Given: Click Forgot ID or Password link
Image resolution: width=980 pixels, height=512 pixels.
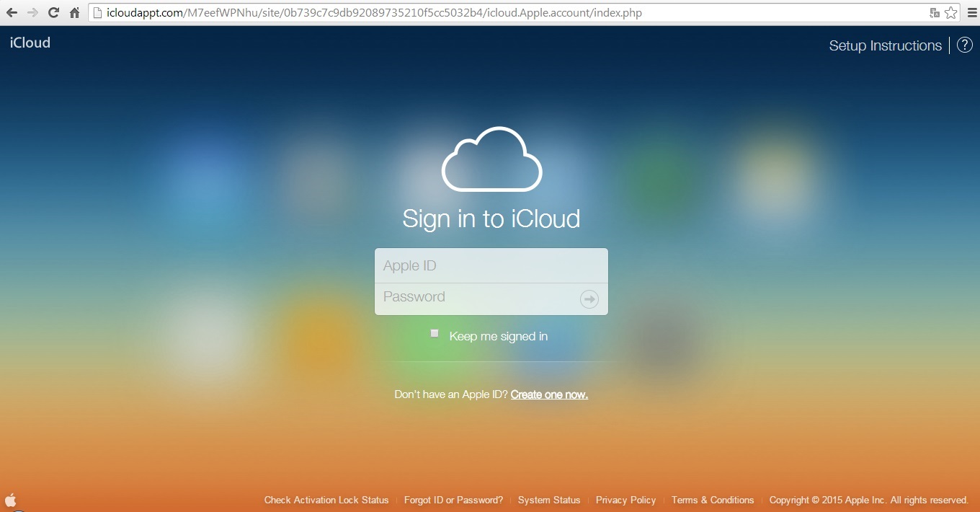Looking at the screenshot, I should coord(453,500).
